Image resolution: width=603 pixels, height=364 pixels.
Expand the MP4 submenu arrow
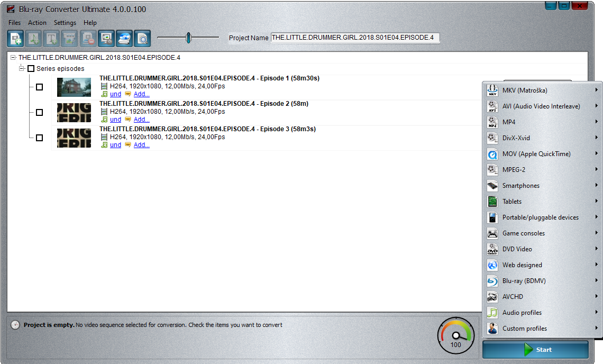597,122
